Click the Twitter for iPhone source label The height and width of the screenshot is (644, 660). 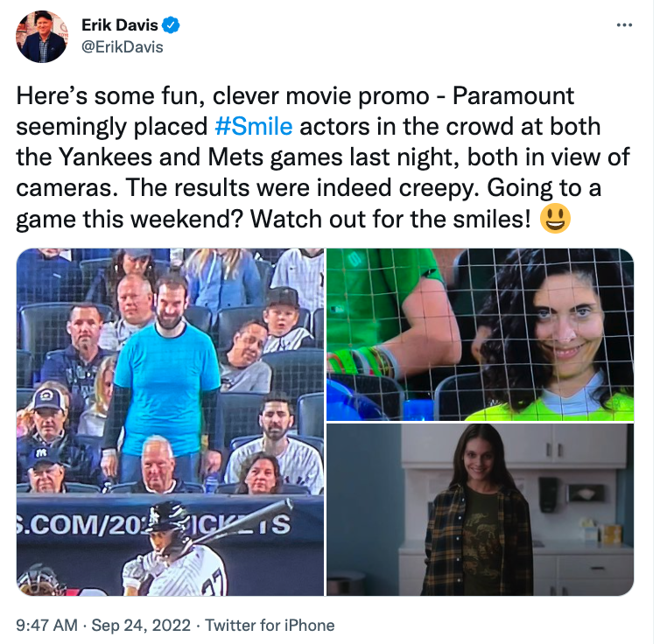270,625
